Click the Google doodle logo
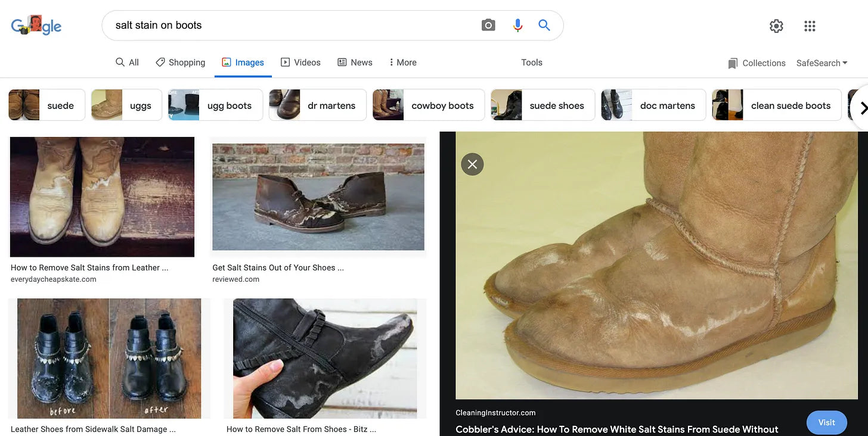Image resolution: width=868 pixels, height=436 pixels. (x=36, y=25)
